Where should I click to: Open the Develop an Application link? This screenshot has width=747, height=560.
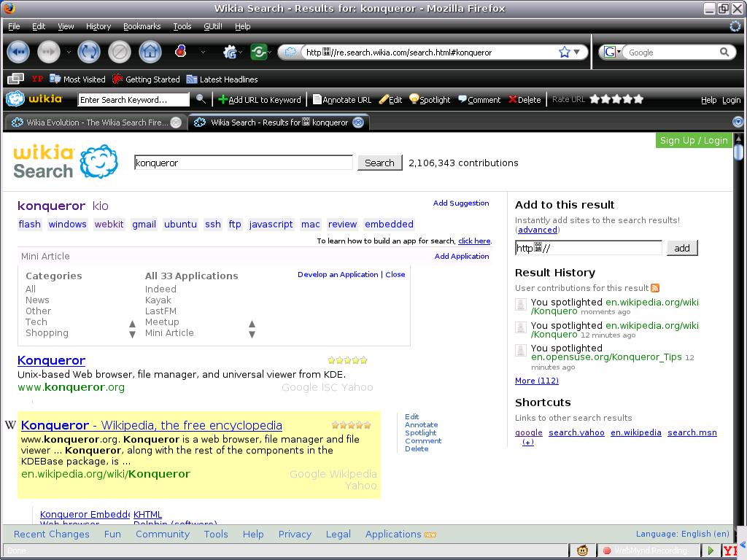click(338, 274)
